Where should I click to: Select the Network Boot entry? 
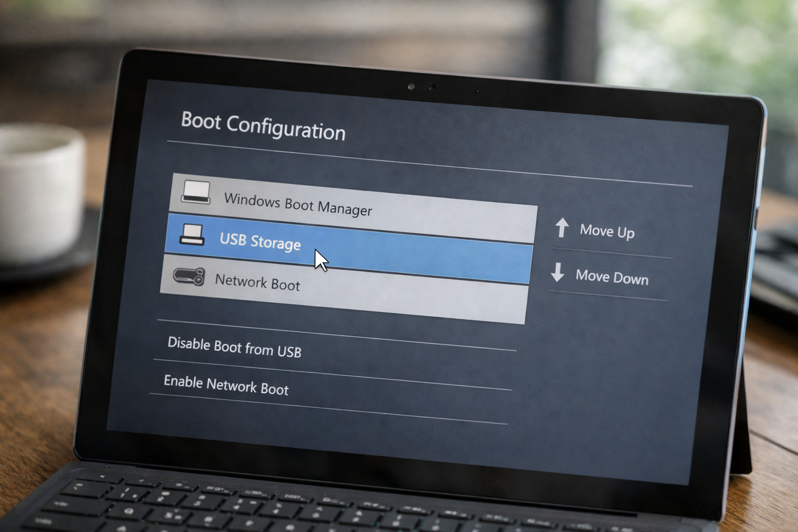(344, 289)
